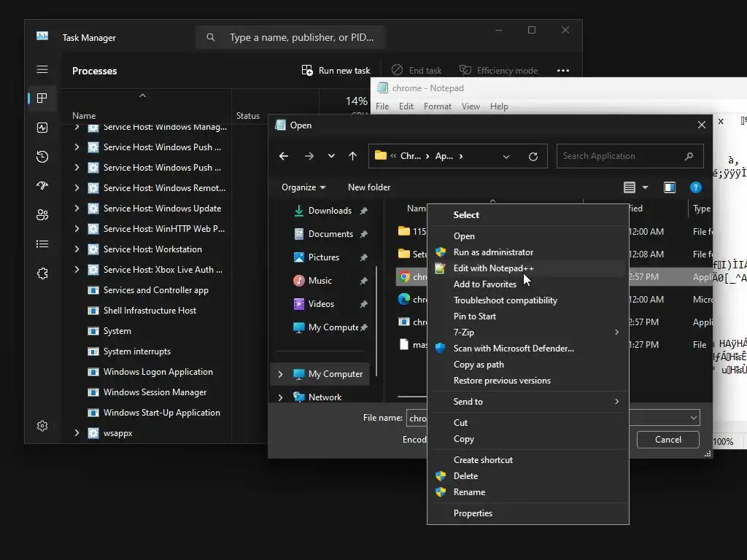Choose Edit with Notepad++ from context menu
This screenshot has height=560, width=747.
click(528, 268)
